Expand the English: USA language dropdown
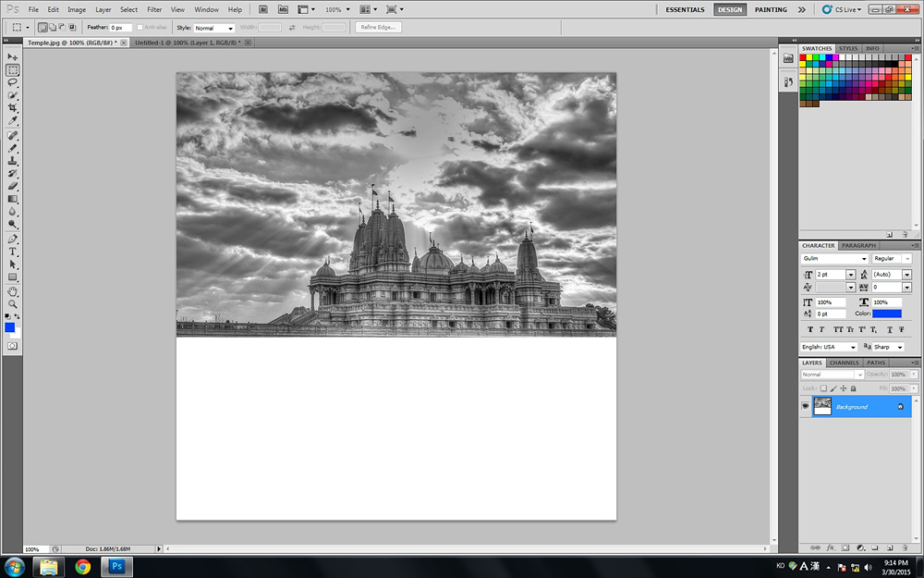 click(x=829, y=347)
